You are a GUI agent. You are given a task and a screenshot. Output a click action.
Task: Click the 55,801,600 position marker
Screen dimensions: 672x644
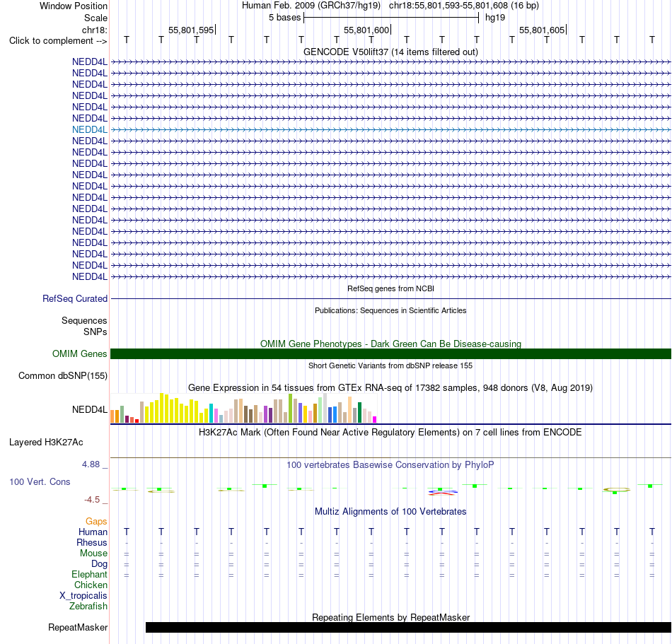tap(367, 30)
